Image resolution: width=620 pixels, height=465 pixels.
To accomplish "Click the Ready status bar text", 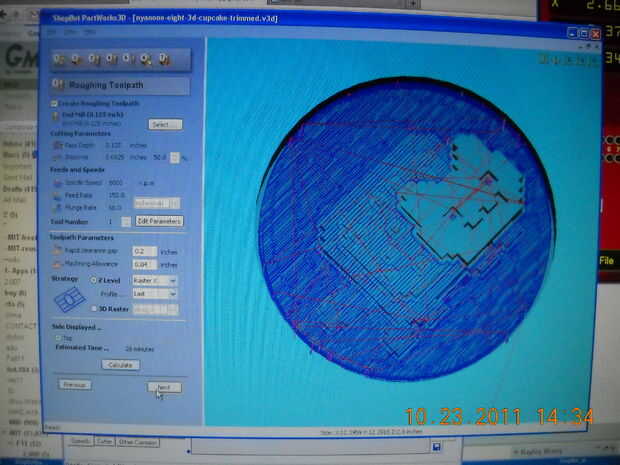I will point(52,427).
